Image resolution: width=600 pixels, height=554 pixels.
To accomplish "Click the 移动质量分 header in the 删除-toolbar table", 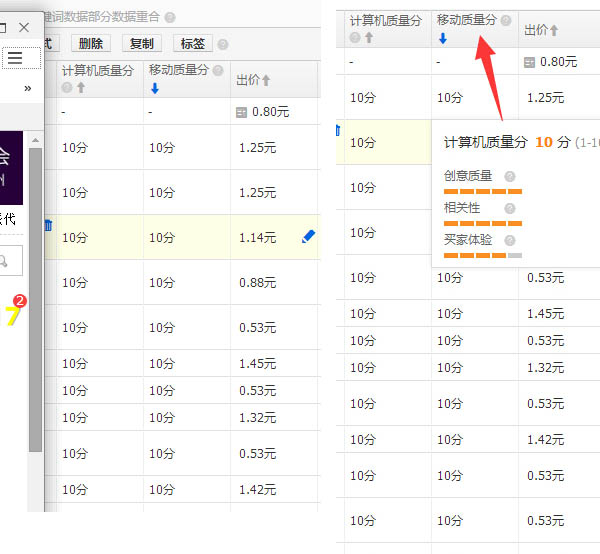I will tap(179, 70).
